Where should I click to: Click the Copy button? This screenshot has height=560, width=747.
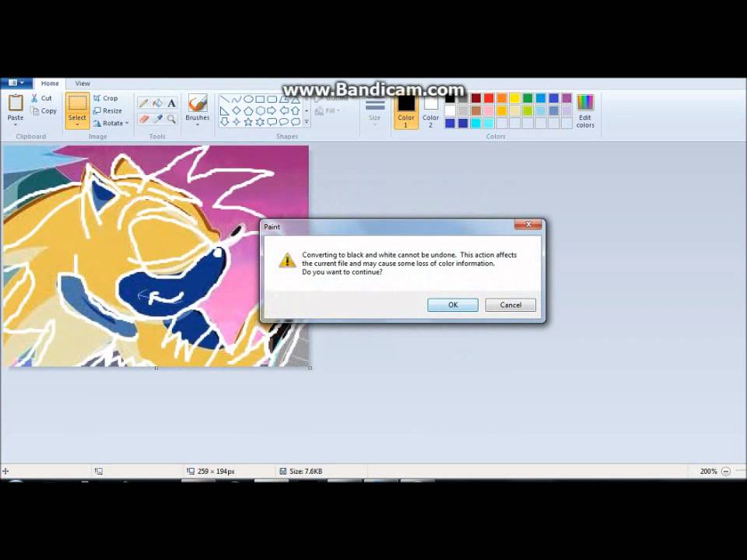[x=44, y=111]
